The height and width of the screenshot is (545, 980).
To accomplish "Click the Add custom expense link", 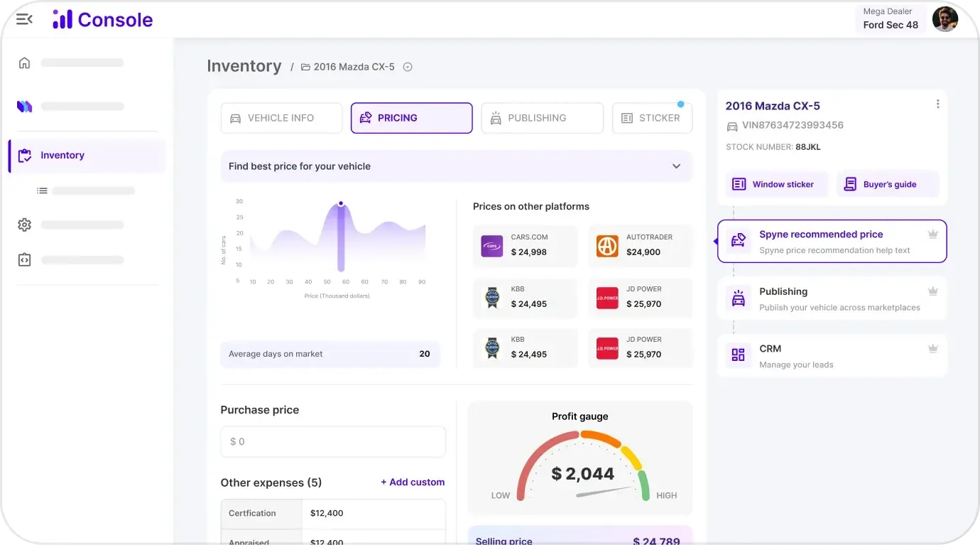I will [413, 482].
